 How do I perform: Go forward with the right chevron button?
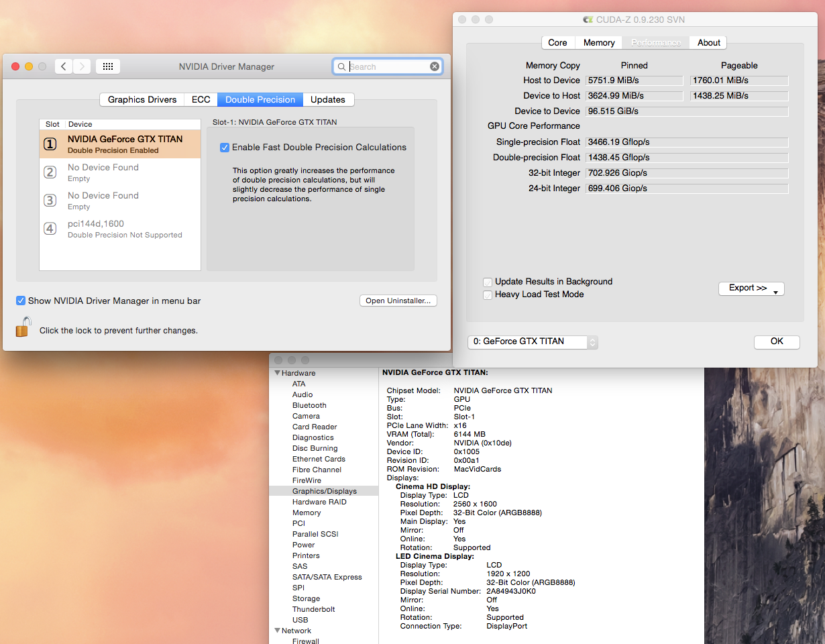pos(82,66)
